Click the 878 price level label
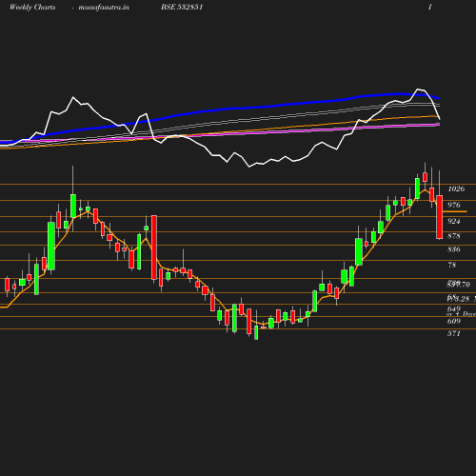Viewport: 476px width, 476px height. click(x=454, y=236)
